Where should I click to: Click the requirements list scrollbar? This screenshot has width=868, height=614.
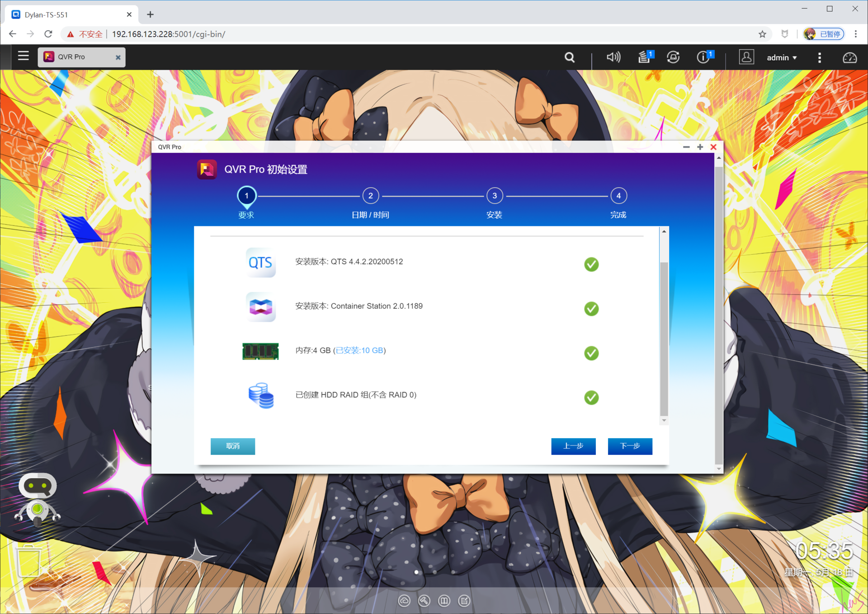pos(664,339)
